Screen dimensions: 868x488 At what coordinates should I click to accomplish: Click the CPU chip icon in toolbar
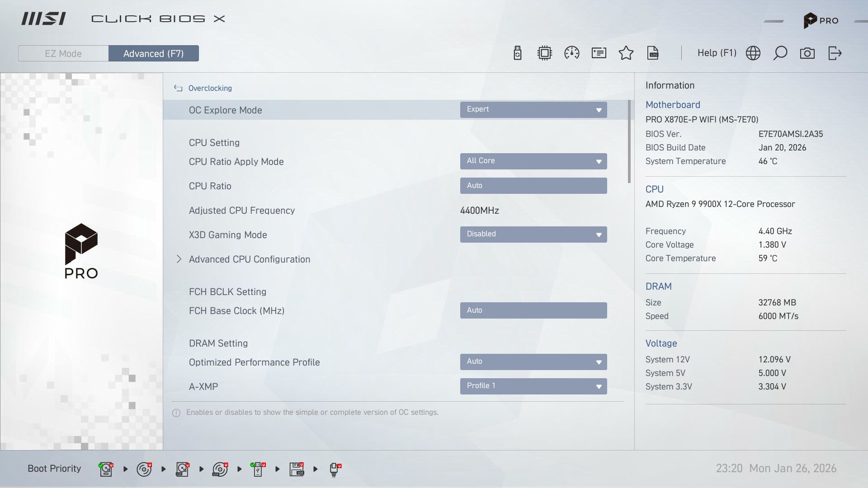click(545, 53)
